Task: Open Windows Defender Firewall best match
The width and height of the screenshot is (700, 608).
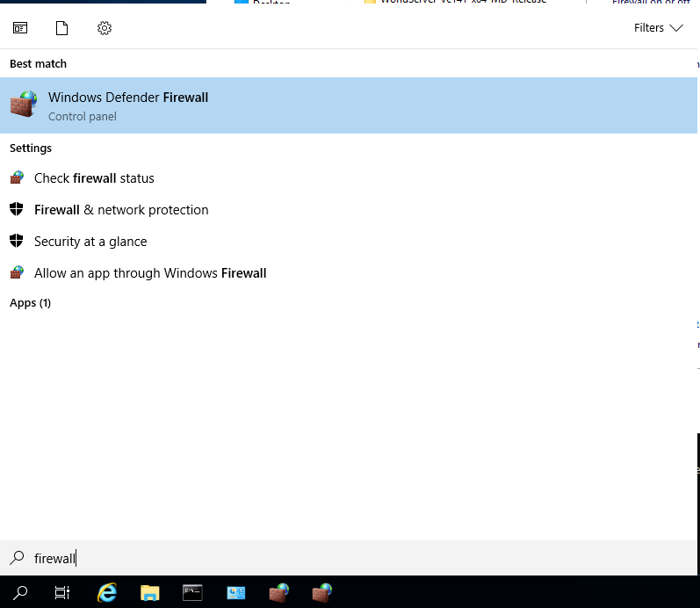Action: [349, 105]
